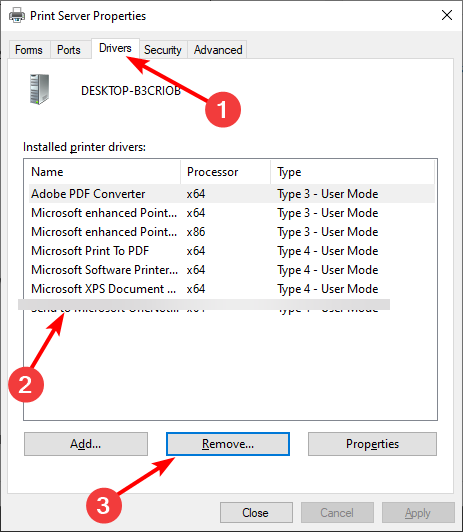Select Microsoft Software Printer driver row
The height and width of the screenshot is (532, 463).
coord(232,270)
